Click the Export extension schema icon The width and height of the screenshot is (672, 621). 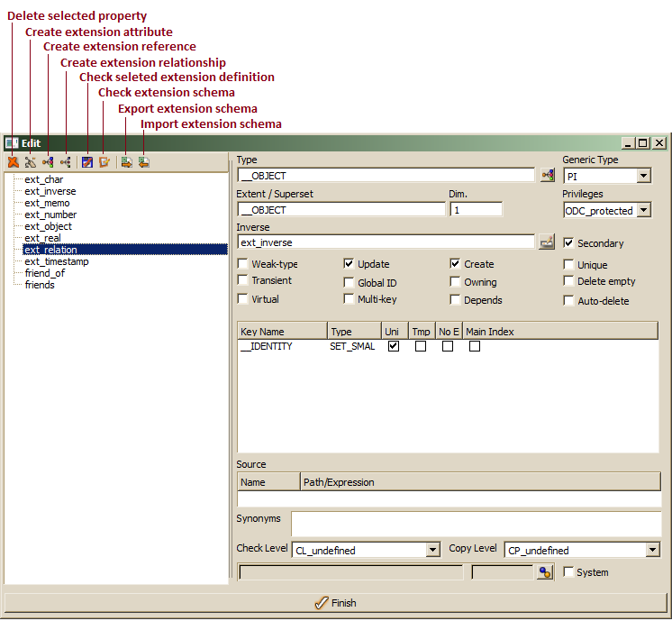coord(127,162)
